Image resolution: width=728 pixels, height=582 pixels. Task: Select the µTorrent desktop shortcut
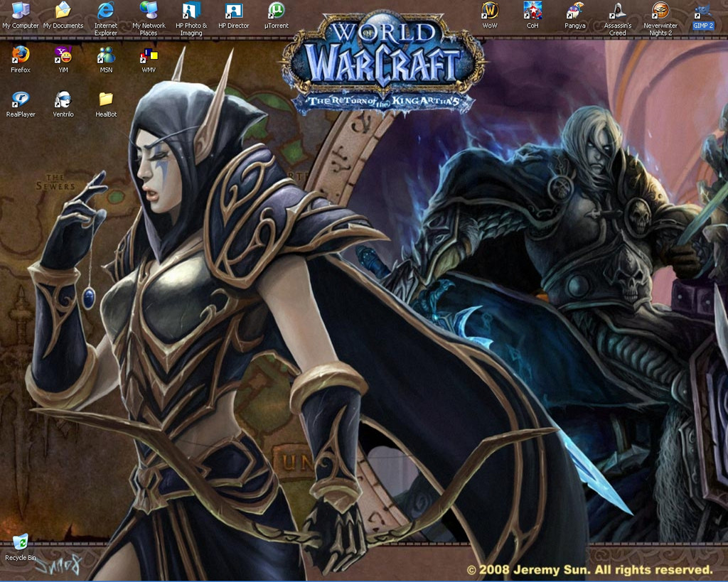277,16
